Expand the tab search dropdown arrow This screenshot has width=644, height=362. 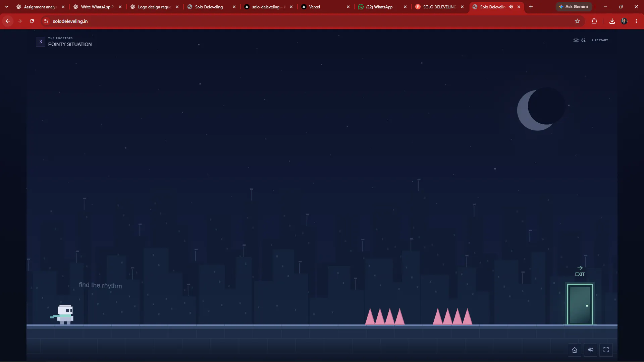pos(7,7)
